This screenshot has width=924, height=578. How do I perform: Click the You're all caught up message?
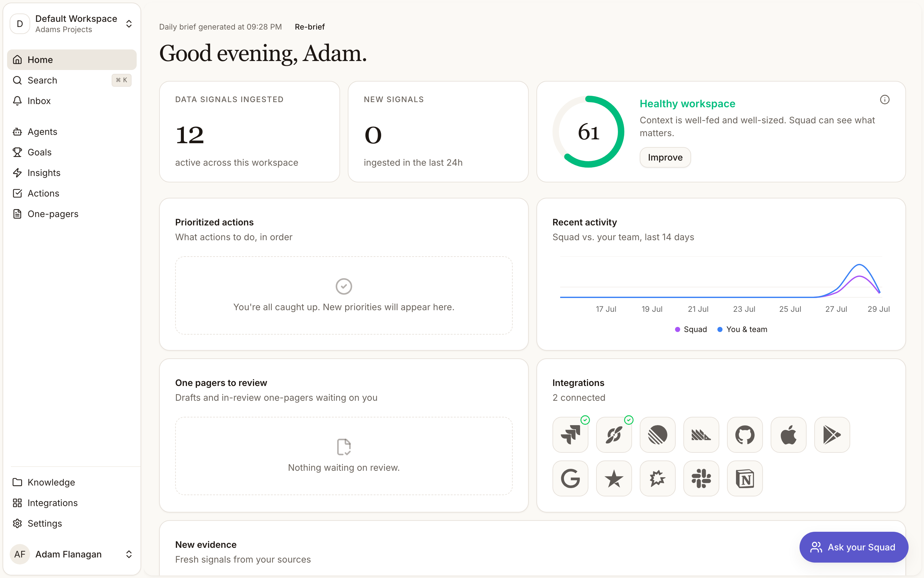pos(344,307)
